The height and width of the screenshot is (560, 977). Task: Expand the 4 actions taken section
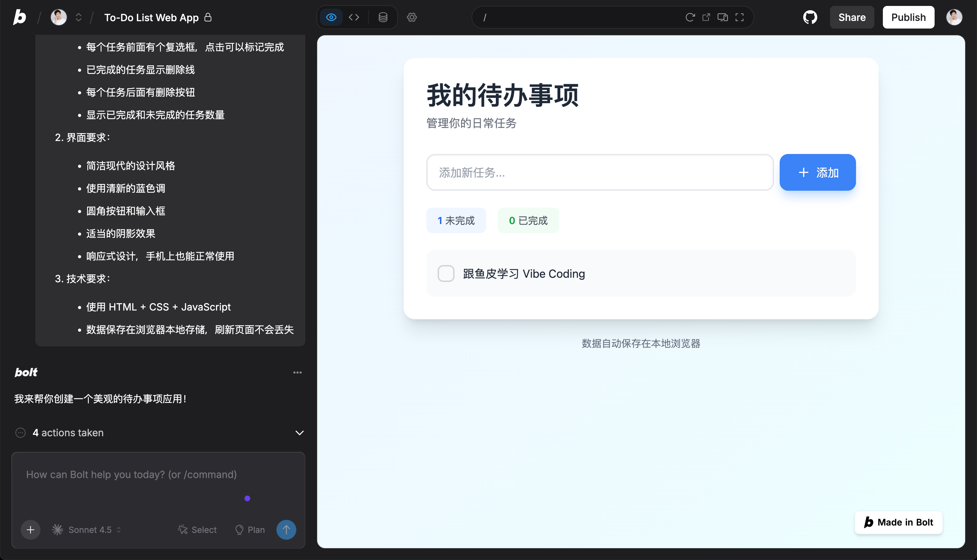click(x=299, y=433)
